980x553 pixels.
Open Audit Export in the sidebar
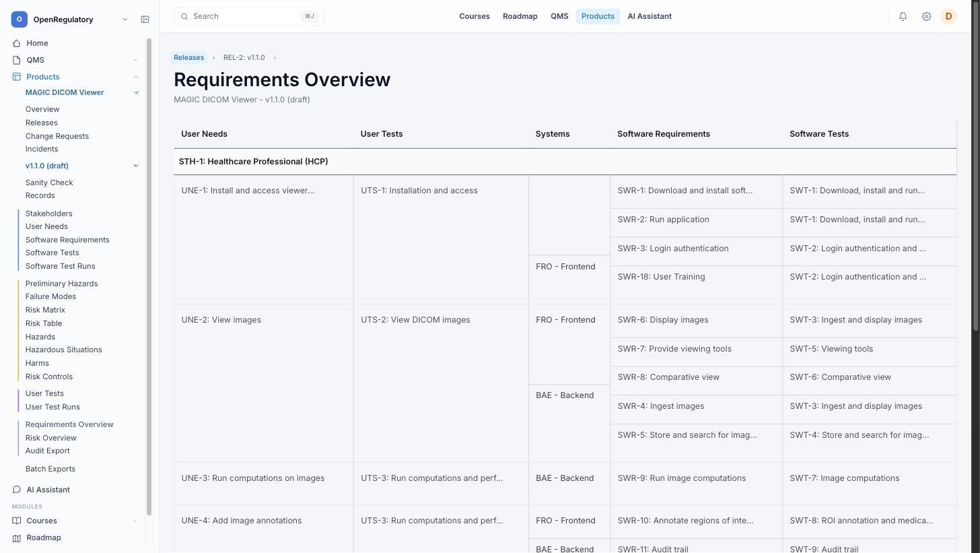48,451
